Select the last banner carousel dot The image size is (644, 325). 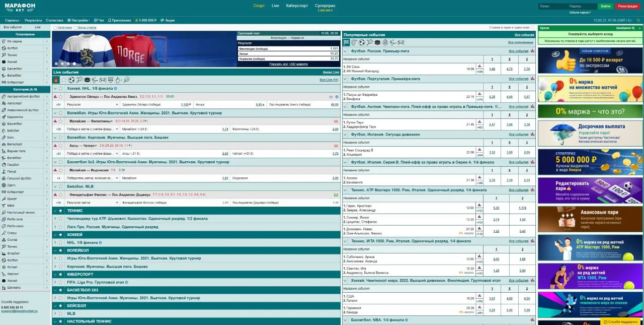74,64
